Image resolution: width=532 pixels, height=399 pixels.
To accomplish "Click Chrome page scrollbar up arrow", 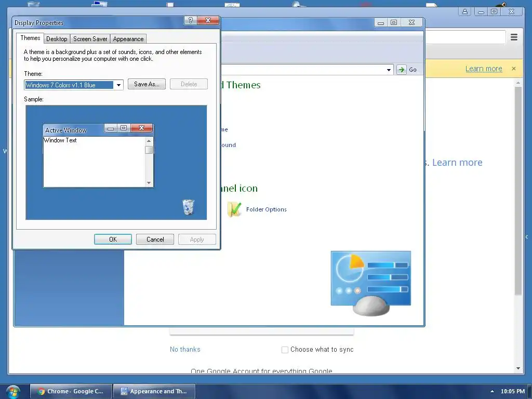I will 518,83.
